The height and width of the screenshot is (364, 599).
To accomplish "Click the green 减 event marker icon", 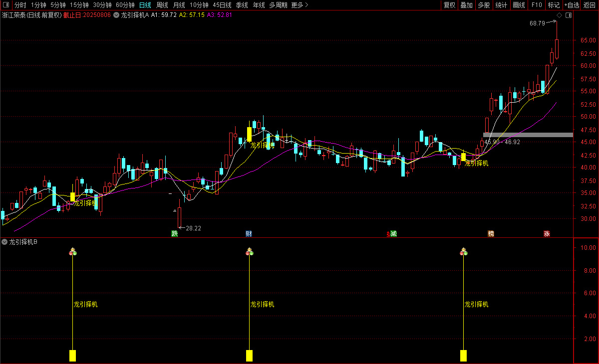I will pyautogui.click(x=393, y=233).
